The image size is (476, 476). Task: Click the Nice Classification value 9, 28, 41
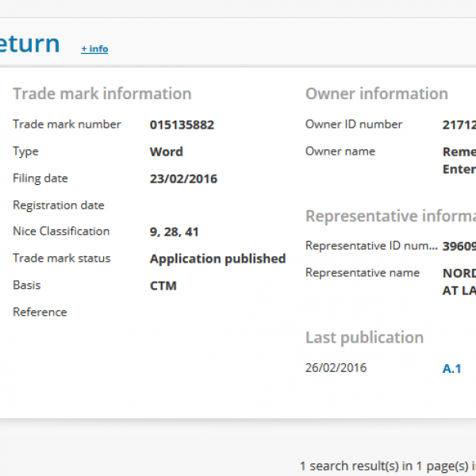174,232
